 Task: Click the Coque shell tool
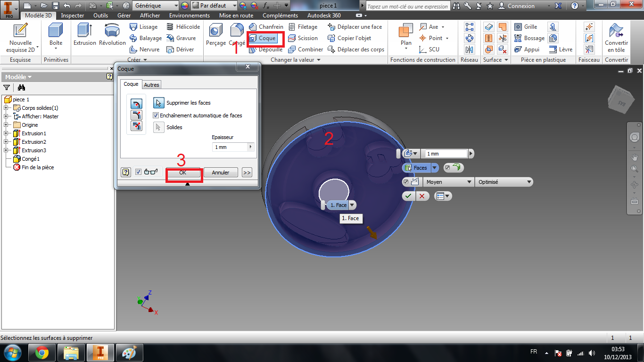point(262,38)
